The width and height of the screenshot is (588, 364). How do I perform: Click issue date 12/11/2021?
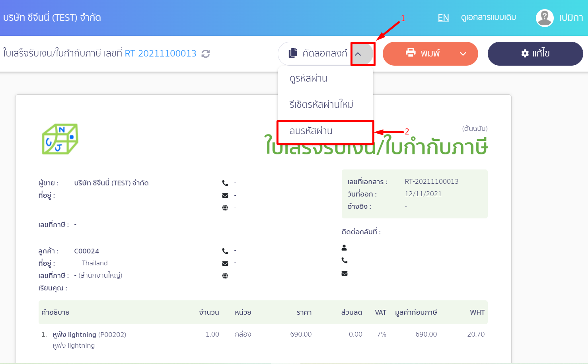click(x=423, y=194)
